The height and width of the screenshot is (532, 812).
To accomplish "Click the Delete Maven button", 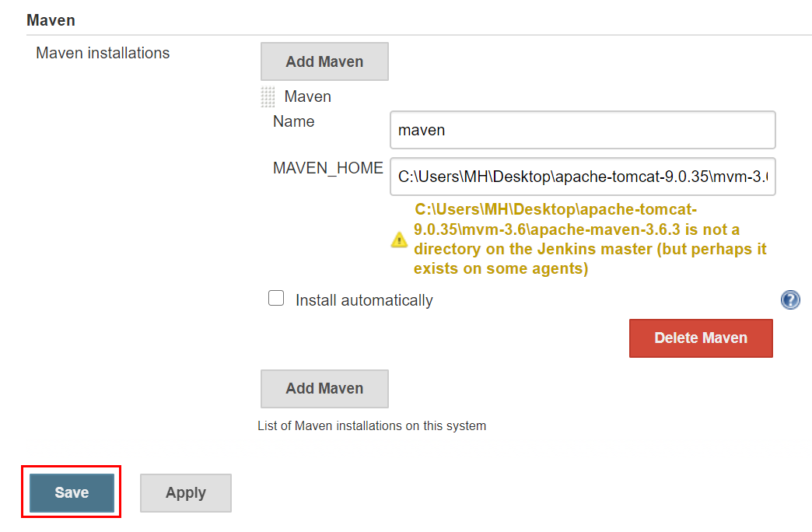I will click(701, 338).
